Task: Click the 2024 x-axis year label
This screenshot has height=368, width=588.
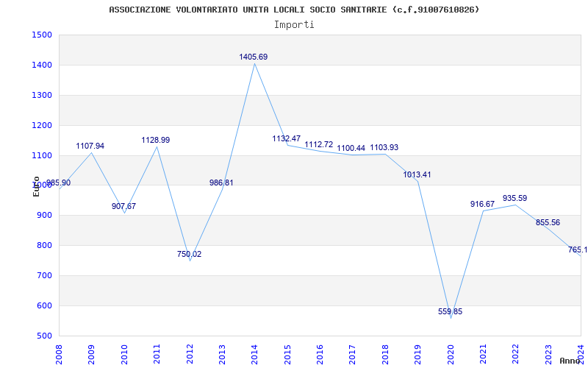Action: 581,355
